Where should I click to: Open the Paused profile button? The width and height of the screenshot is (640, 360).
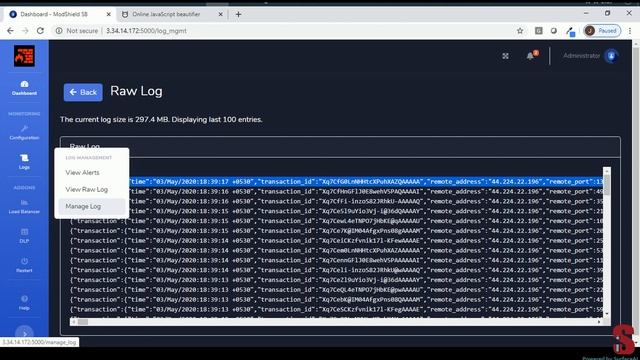pyautogui.click(x=602, y=31)
